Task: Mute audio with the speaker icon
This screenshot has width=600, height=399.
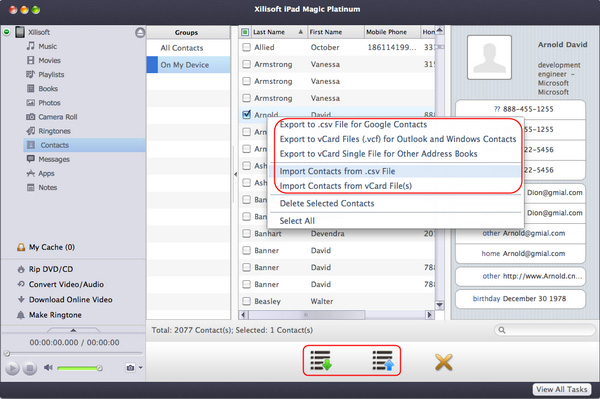Action: pyautogui.click(x=48, y=368)
